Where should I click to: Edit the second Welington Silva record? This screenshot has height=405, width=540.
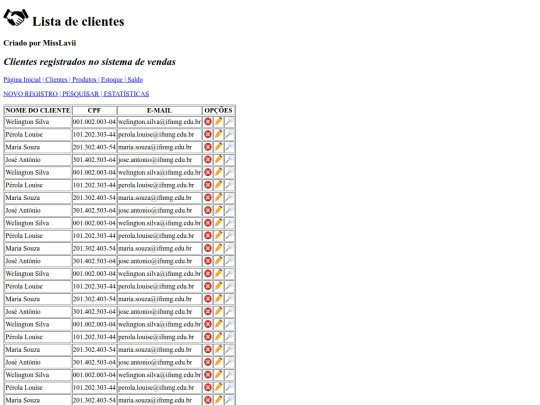[218, 172]
